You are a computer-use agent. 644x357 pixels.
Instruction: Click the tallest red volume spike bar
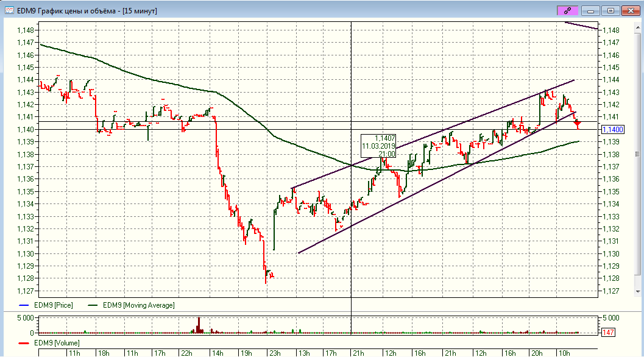click(199, 325)
